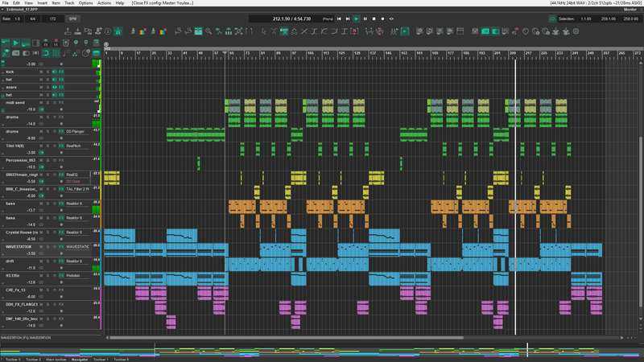Open the Edit menu
Image resolution: width=644 pixels, height=362 pixels.
click(x=16, y=3)
